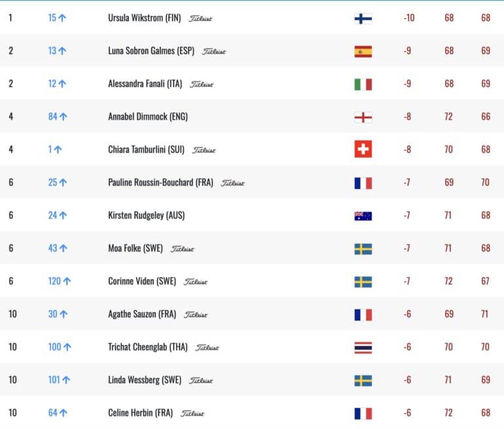
Task: Open Trichat Cheenglab (THA) profile
Action: (x=148, y=347)
